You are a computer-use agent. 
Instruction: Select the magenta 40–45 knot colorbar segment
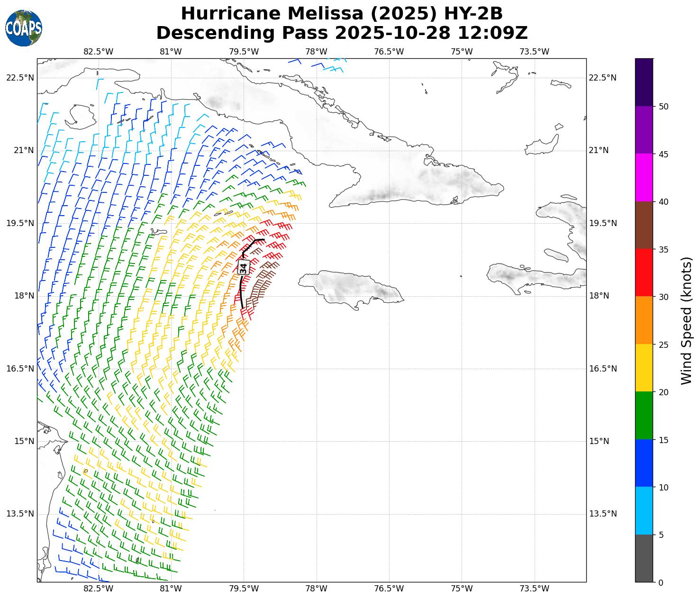coord(644,177)
